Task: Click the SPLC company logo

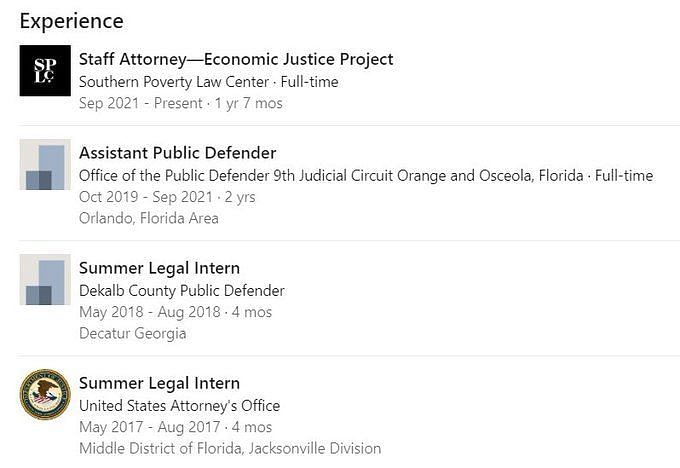Action: (x=45, y=70)
